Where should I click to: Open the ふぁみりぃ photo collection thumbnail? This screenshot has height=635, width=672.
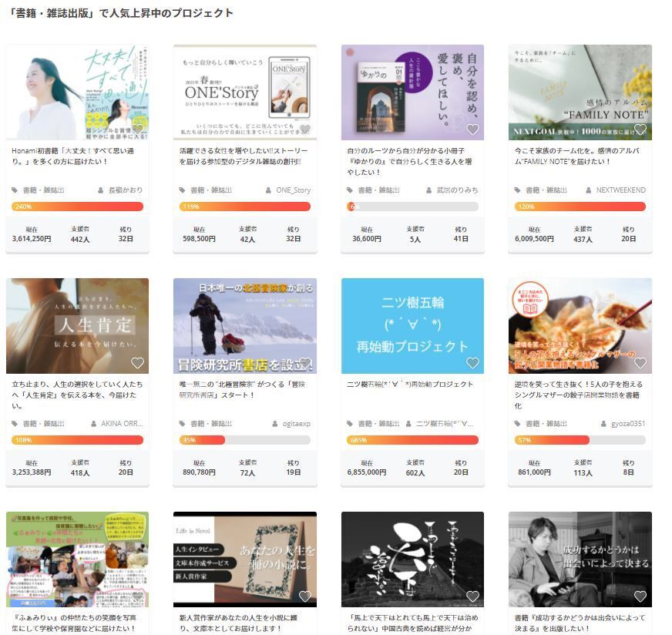[77, 559]
